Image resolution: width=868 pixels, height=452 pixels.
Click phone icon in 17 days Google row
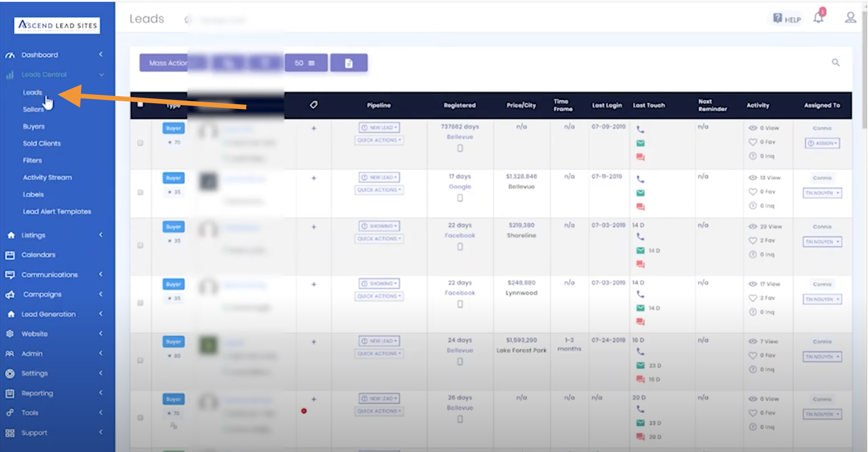click(640, 179)
